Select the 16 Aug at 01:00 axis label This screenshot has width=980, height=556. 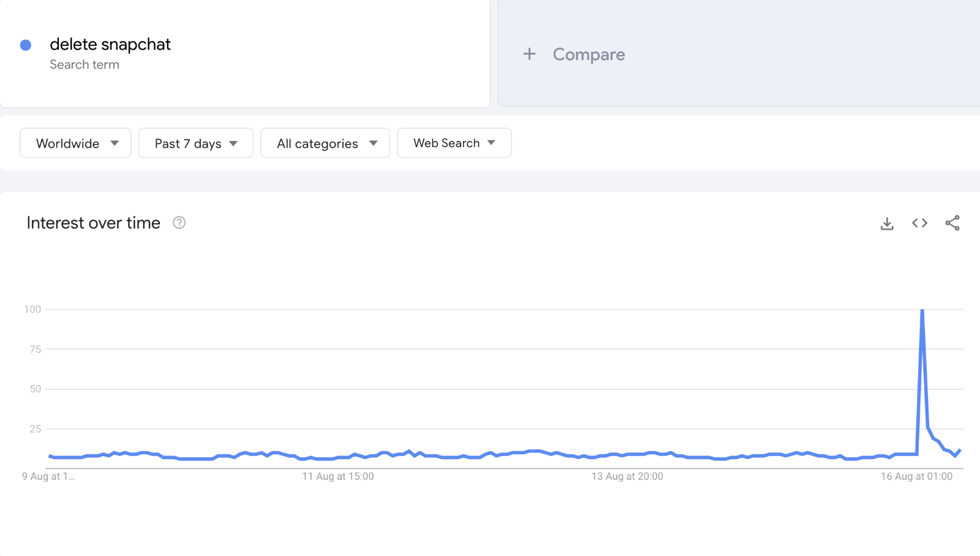(916, 476)
